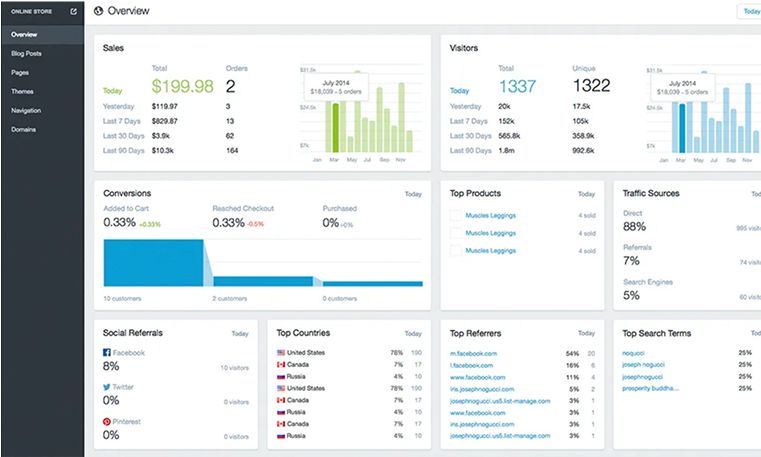Open noguoci search term link

[633, 353]
